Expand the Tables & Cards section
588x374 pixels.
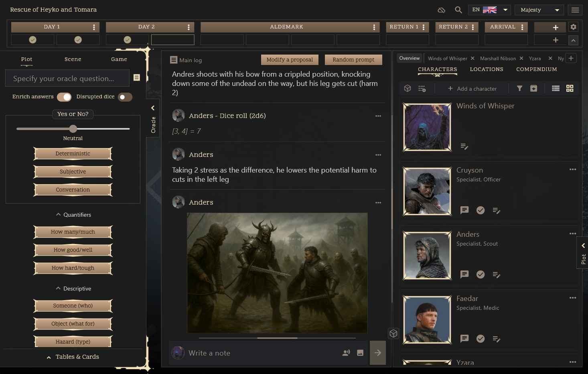coord(73,357)
